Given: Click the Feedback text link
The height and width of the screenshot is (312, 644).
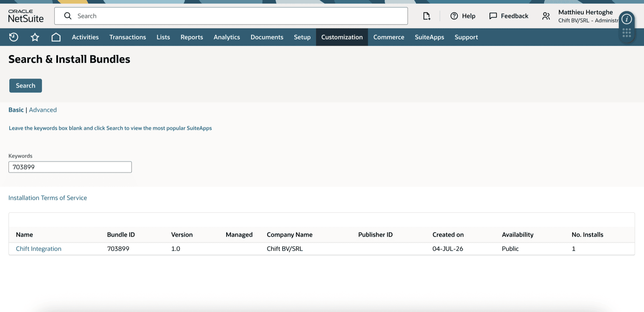Looking at the screenshot, I should (514, 16).
